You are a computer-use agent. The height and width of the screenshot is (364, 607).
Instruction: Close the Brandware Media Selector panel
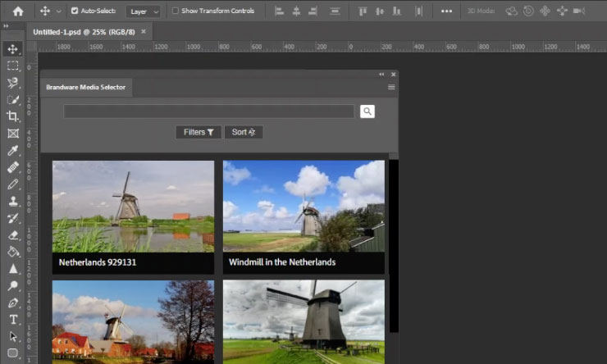pyautogui.click(x=393, y=75)
